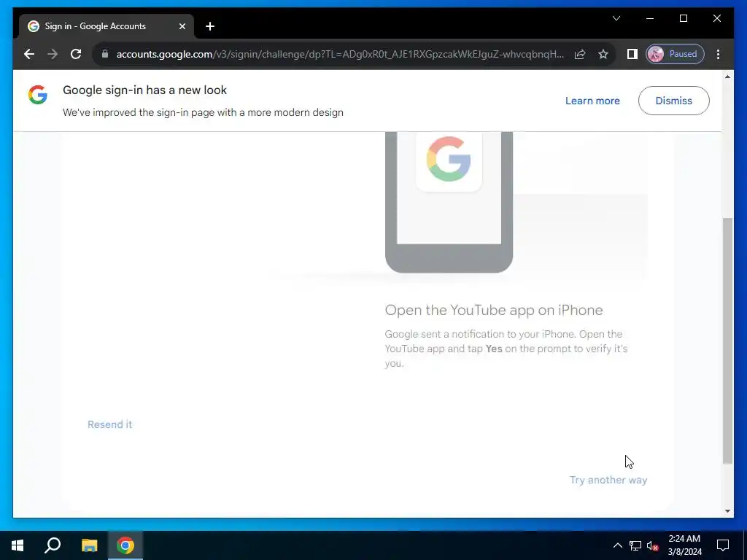Viewport: 747px width, 560px height.
Task: Open Windows taskbar search
Action: coord(53,545)
